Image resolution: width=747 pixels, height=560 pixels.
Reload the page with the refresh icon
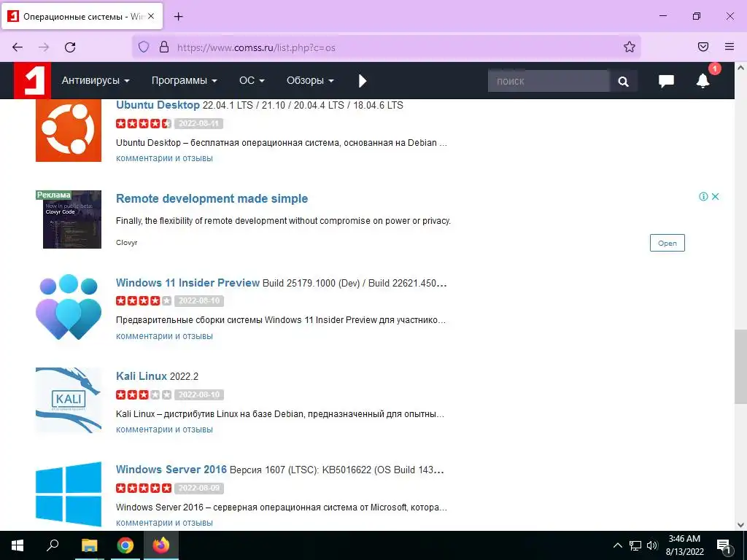[x=70, y=47]
